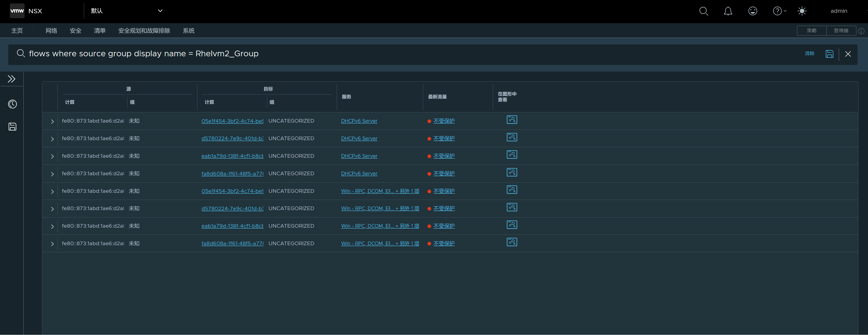Open global search magnifier in header
868x335 pixels.
704,11
